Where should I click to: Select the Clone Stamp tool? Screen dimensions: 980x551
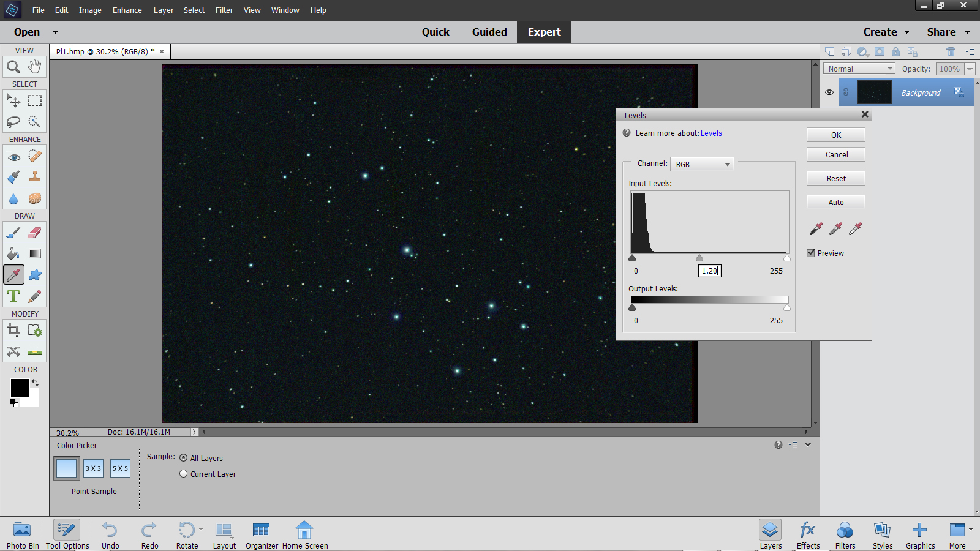(35, 177)
